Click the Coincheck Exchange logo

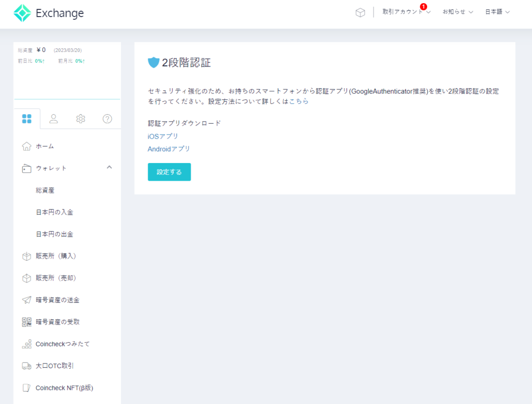pyautogui.click(x=48, y=14)
